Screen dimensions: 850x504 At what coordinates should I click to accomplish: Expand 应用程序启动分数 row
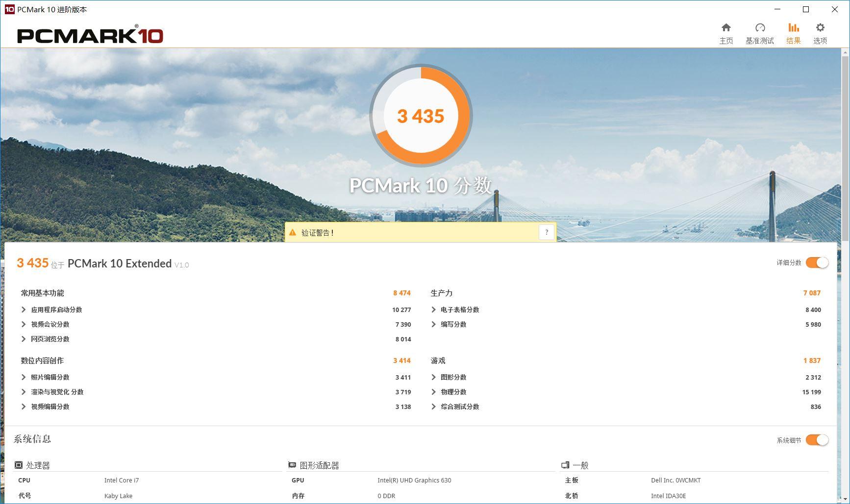pos(24,310)
